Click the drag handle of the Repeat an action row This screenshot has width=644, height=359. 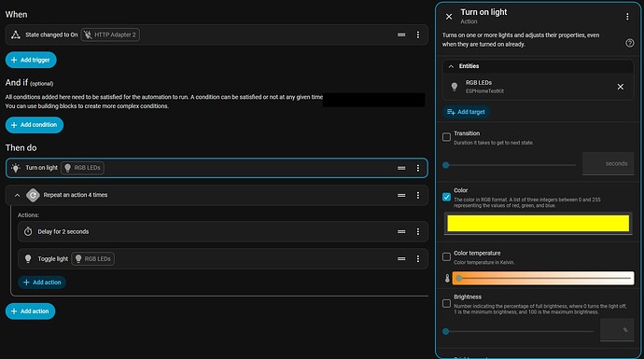(x=401, y=195)
